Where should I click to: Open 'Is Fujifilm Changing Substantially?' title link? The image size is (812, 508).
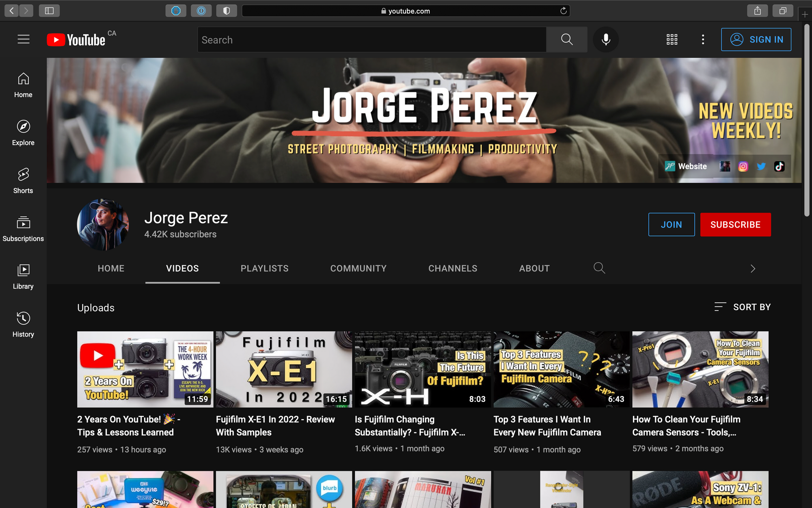(410, 426)
